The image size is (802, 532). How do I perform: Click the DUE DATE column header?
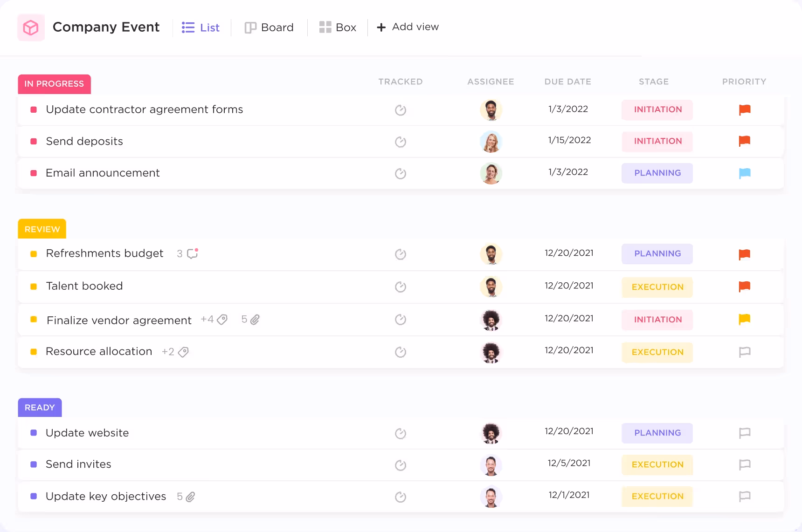click(568, 82)
